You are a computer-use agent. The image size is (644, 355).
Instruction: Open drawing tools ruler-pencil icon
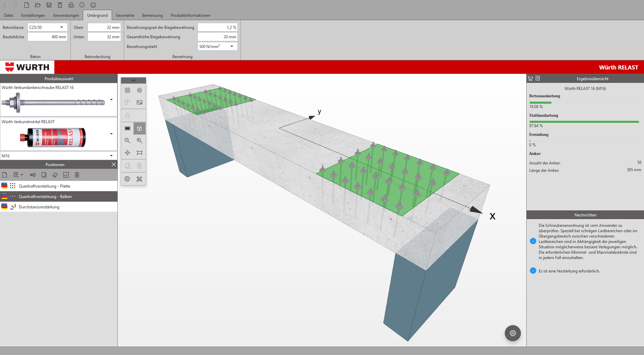coord(140,179)
